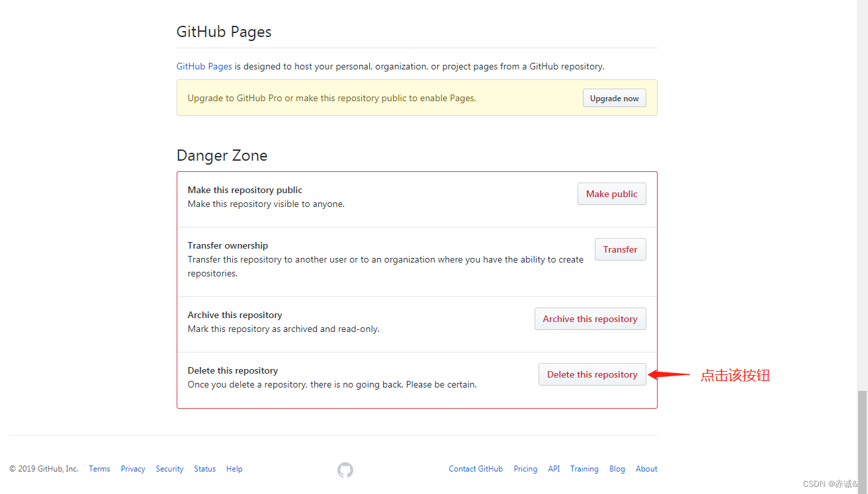Check the Status footer link
The height and width of the screenshot is (494, 868).
click(x=204, y=469)
